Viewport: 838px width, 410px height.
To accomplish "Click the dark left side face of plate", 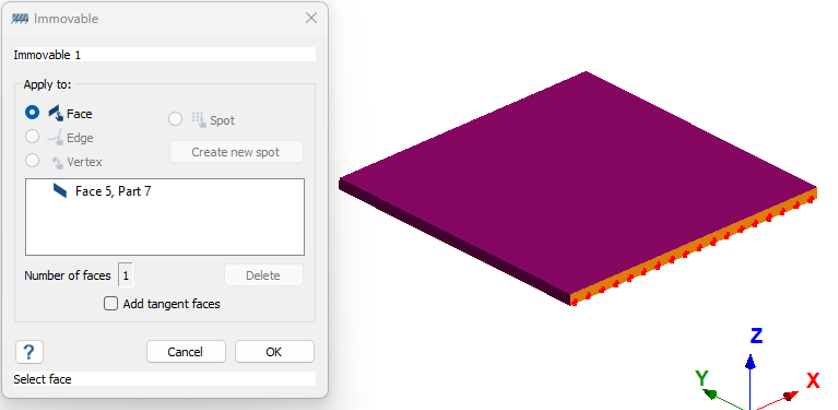I will pos(454,241).
